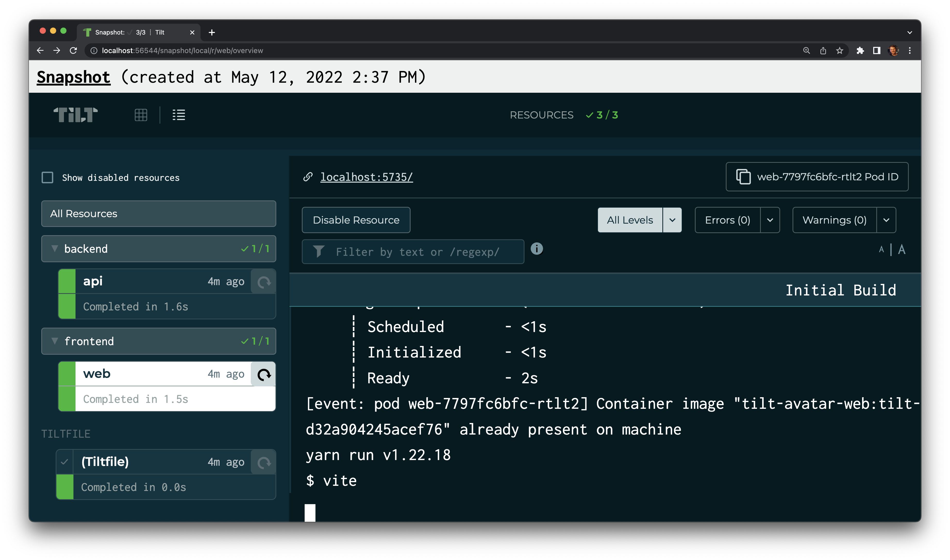Trigger a rebuild of the Tiltfile resource
The image size is (950, 560).
(263, 462)
